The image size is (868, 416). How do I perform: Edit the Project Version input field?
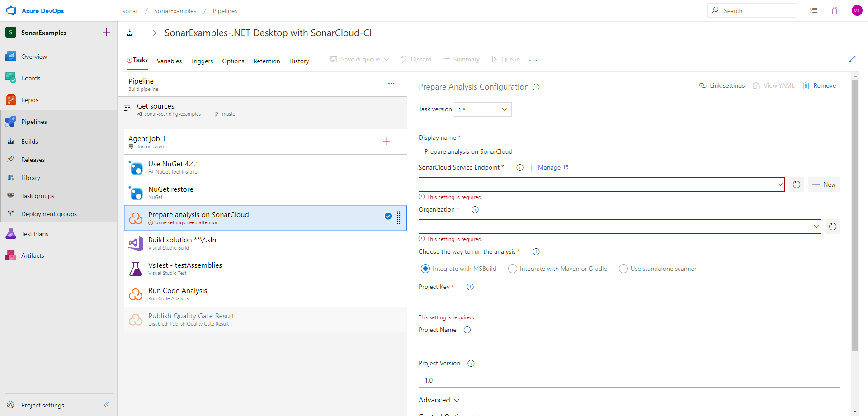[628, 380]
